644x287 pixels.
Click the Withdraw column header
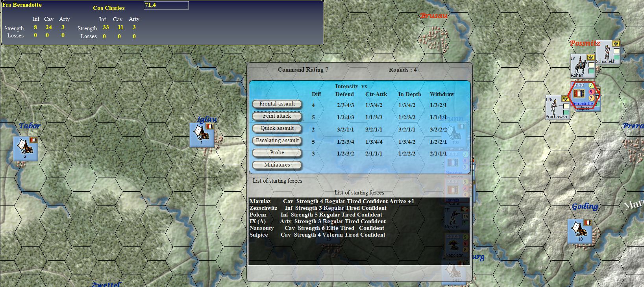point(442,94)
